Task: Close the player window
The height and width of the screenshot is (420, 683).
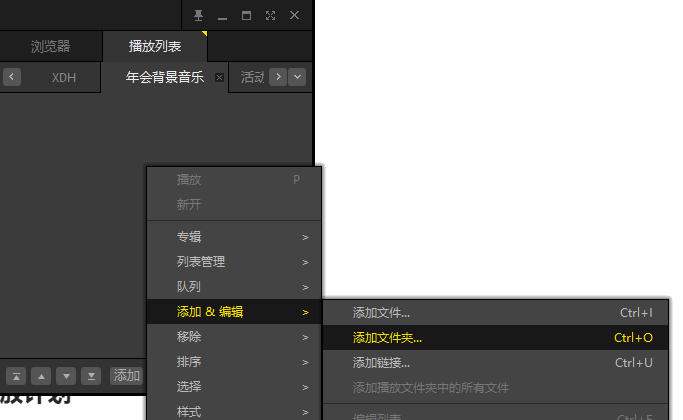Action: [x=294, y=16]
